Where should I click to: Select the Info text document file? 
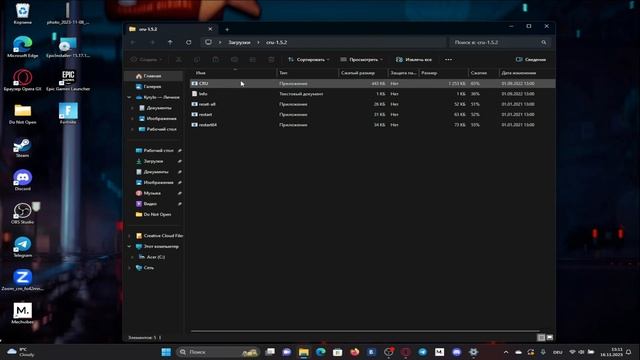click(372, 94)
